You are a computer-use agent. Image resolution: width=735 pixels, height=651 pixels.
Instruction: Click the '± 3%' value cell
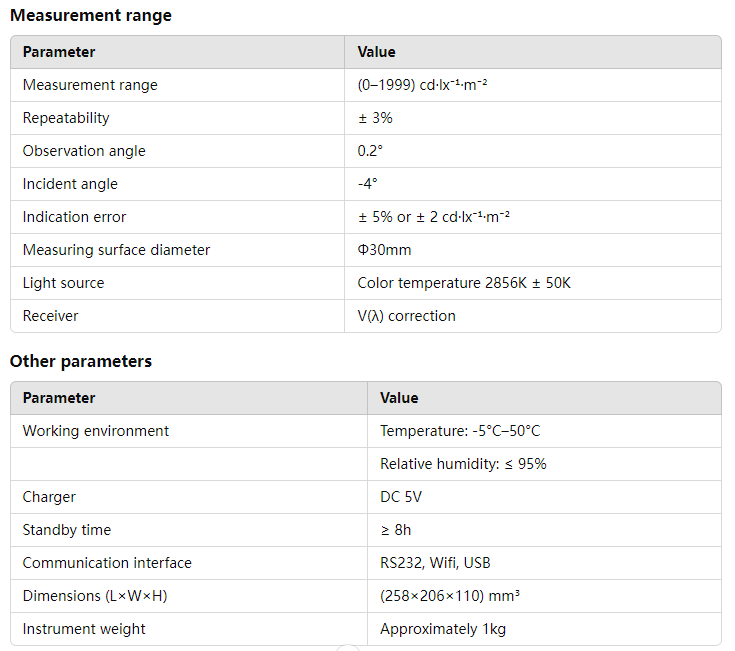pyautogui.click(x=375, y=118)
